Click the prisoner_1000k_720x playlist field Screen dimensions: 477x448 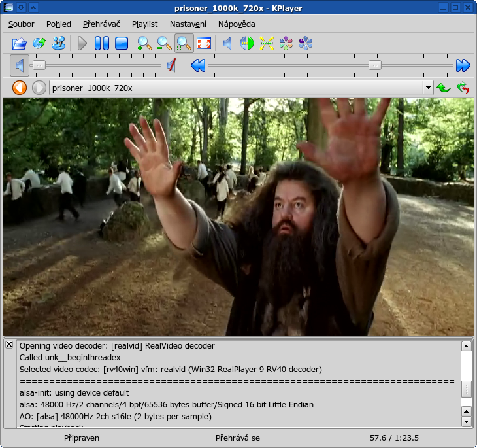[x=236, y=88]
